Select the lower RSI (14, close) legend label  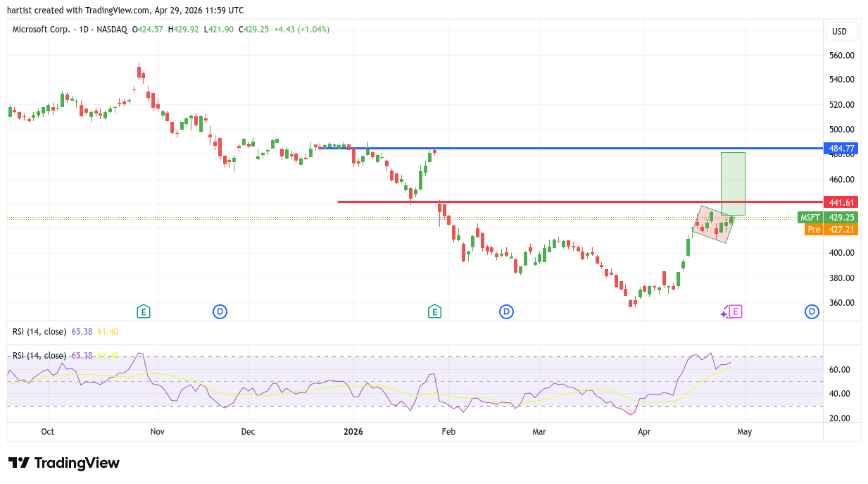point(39,356)
